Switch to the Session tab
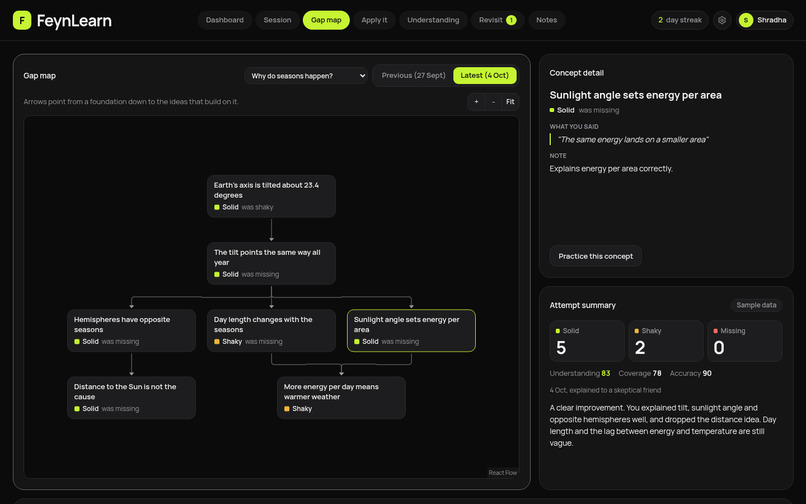The image size is (806, 504). click(277, 20)
